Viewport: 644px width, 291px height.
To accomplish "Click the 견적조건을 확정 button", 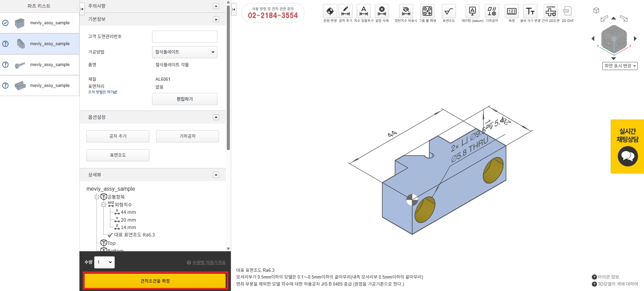I will click(x=155, y=281).
